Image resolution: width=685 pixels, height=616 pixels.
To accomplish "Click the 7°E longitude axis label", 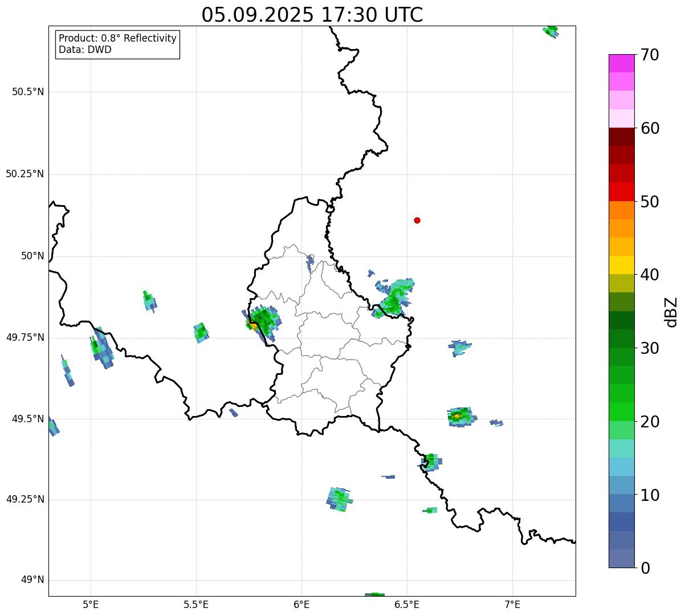I will [513, 604].
